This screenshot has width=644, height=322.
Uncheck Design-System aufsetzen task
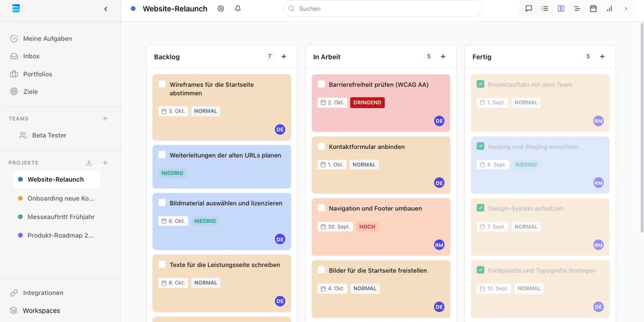(x=480, y=208)
